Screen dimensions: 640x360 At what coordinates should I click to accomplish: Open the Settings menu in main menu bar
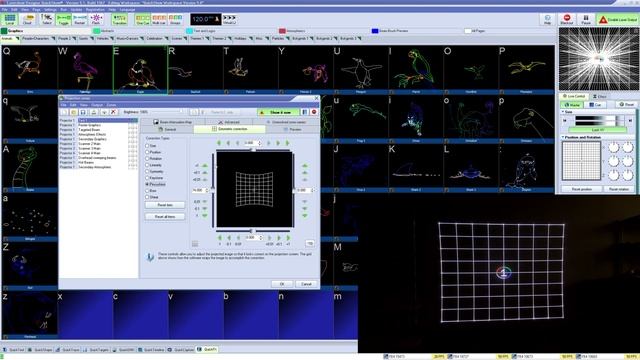point(50,9)
